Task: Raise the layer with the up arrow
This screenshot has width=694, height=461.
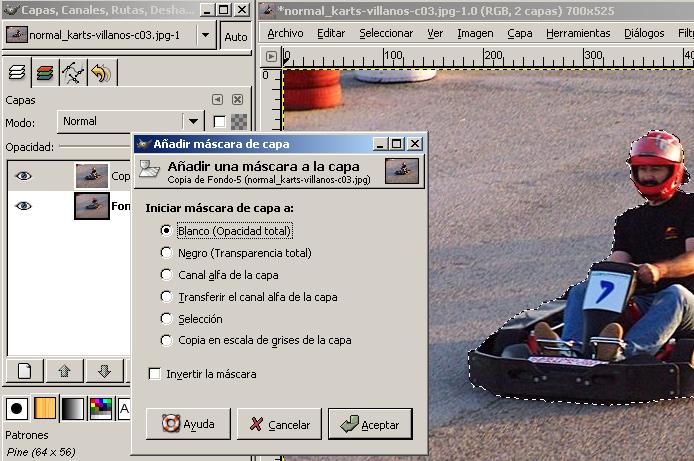Action: coord(65,371)
